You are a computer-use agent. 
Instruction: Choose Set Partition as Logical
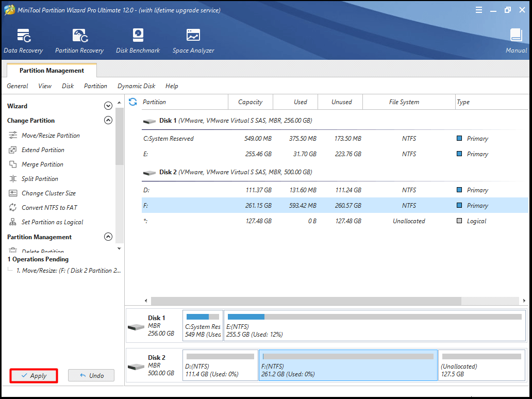(52, 222)
